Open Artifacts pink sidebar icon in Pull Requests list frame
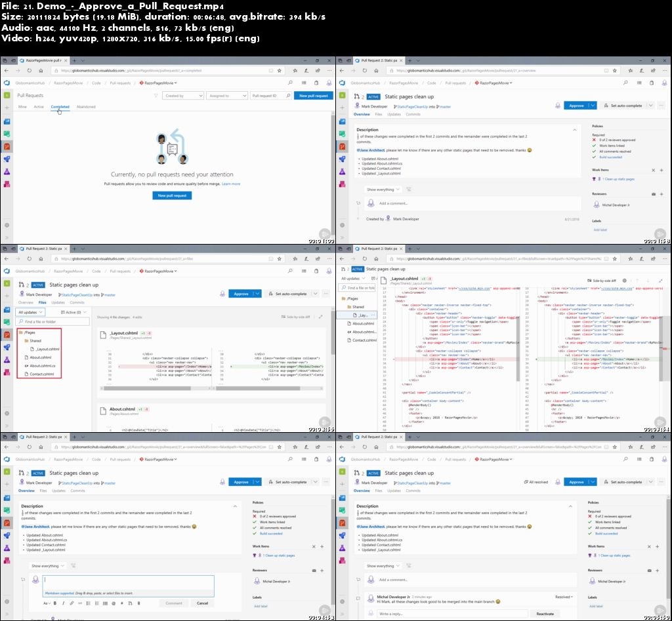The image size is (672, 621). point(7,184)
